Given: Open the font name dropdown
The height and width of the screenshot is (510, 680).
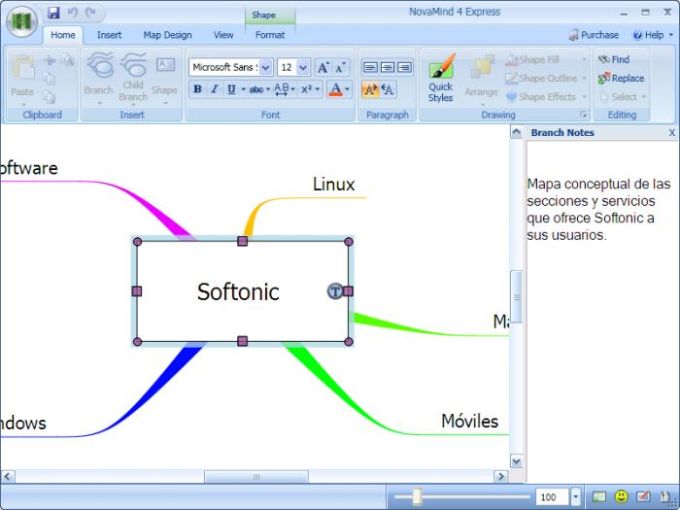Looking at the screenshot, I should click(266, 67).
